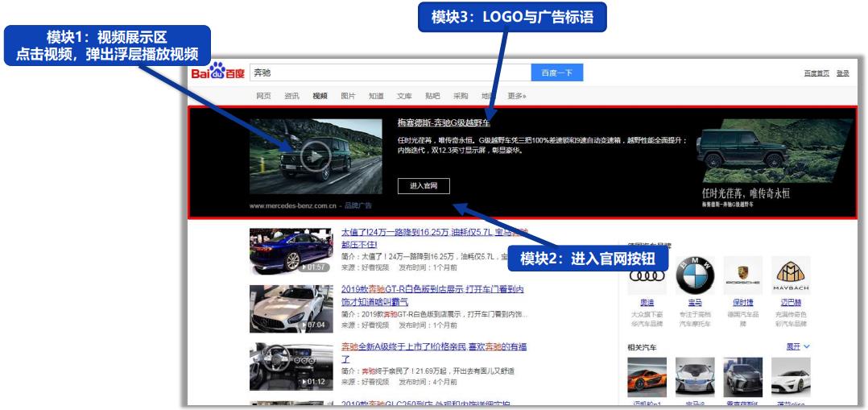Open the 更多» more tabs menu
The height and width of the screenshot is (410, 868).
[x=517, y=96]
